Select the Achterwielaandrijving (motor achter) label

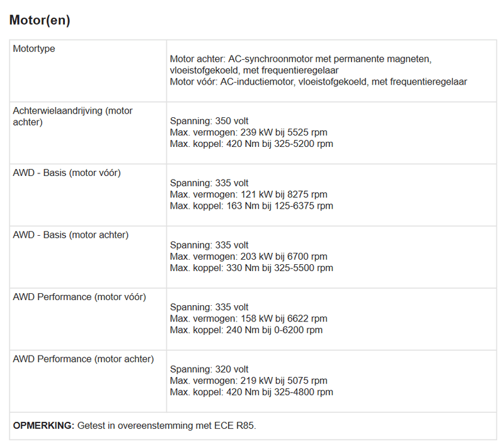(72, 116)
